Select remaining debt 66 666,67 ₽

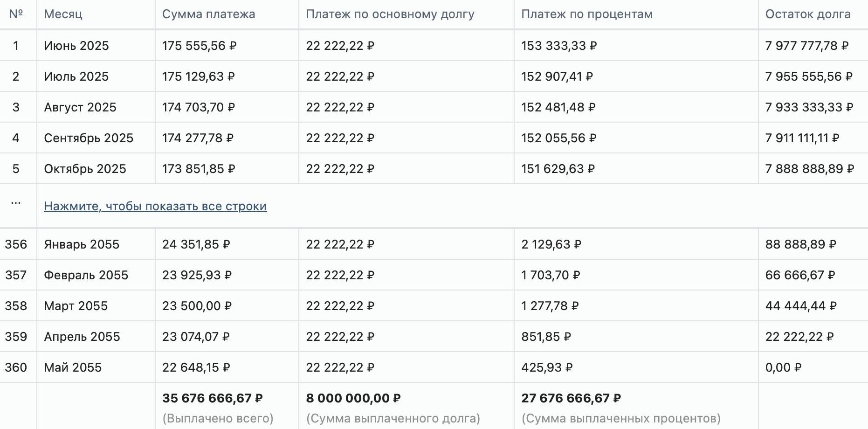pyautogui.click(x=800, y=275)
